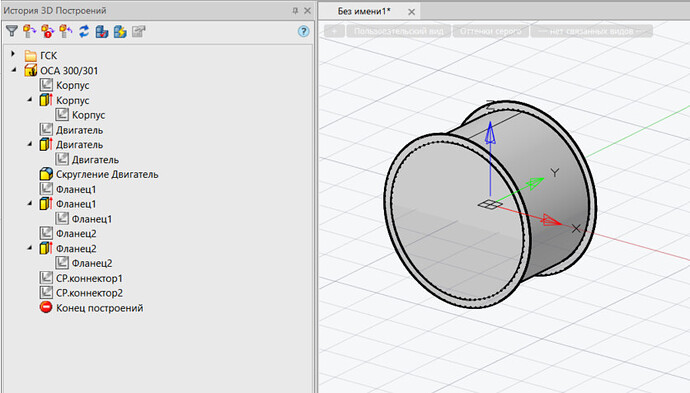Open the Пользовательский вид view menu
Viewport: 690px width, 393px height.
(x=398, y=31)
